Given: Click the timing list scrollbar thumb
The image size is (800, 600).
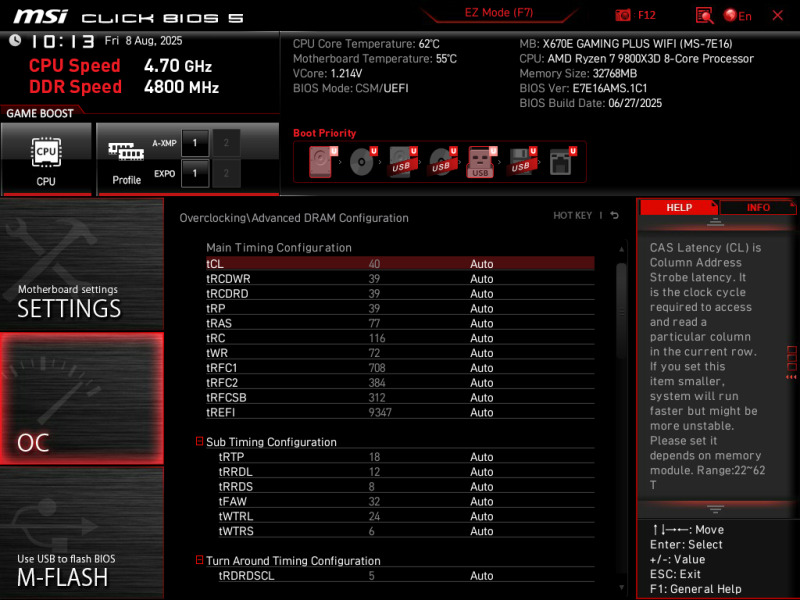Looking at the screenshot, I should (x=621, y=310).
